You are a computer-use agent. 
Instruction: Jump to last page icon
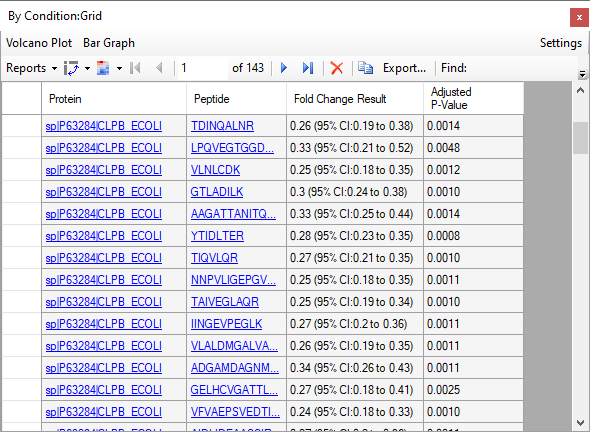(308, 68)
